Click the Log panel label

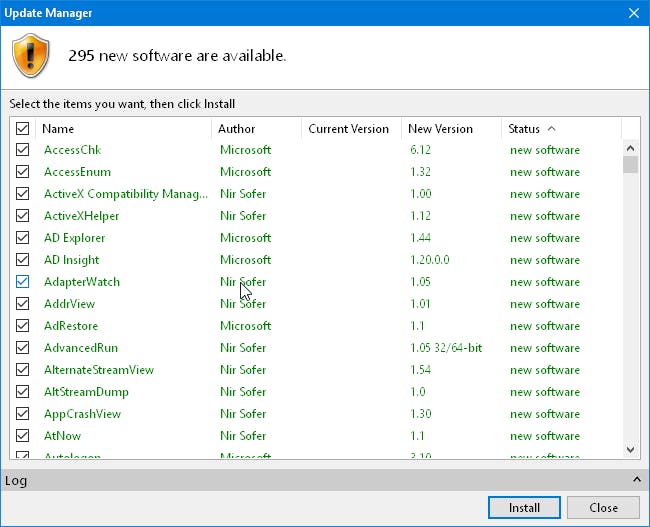[x=16, y=481]
